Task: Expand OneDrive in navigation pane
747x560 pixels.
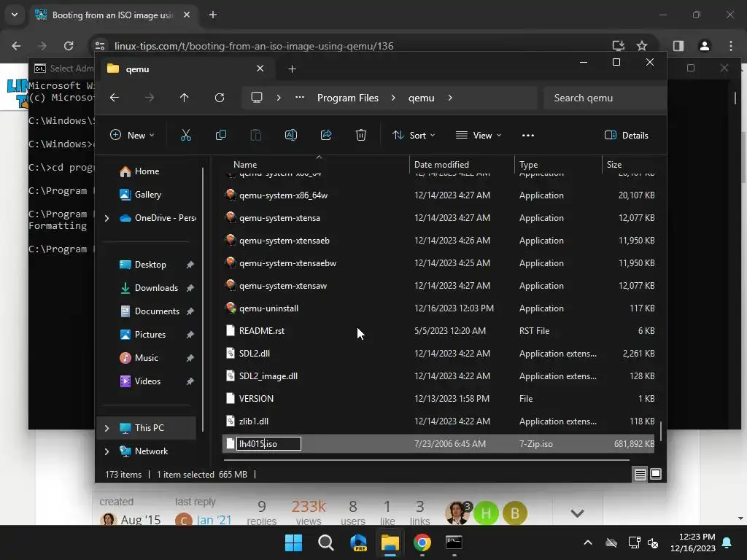Action: [x=107, y=218]
